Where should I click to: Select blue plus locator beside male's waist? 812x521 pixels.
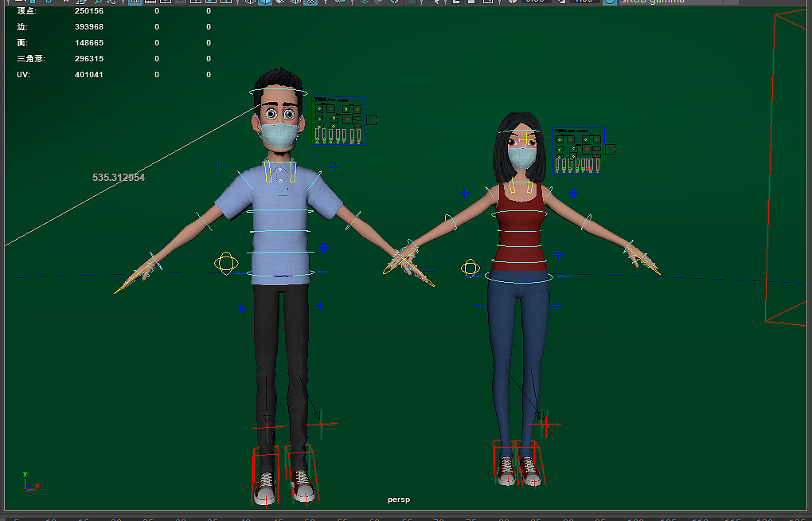click(324, 249)
